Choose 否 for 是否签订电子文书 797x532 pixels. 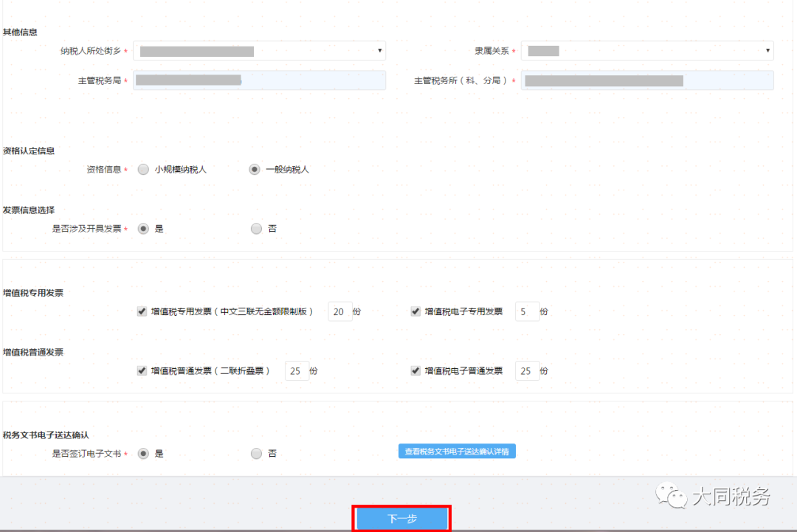click(256, 453)
